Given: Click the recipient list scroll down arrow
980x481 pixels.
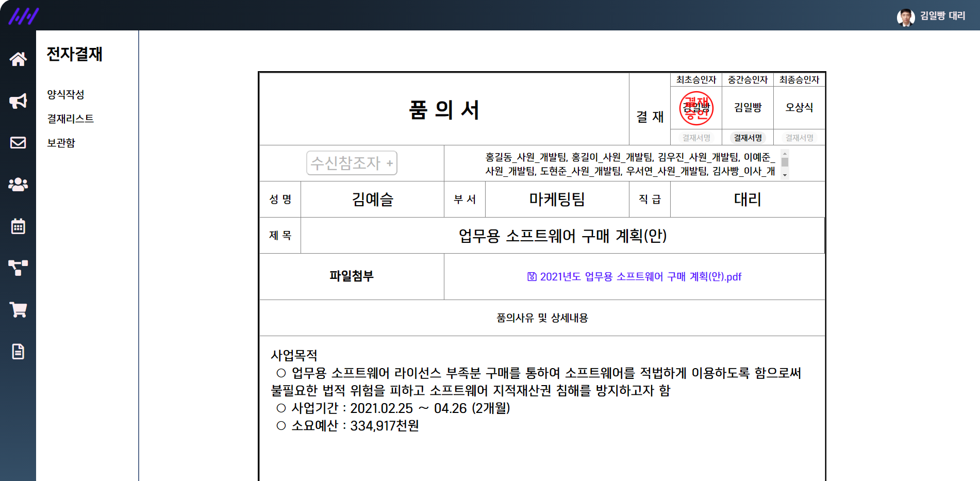Looking at the screenshot, I should 785,175.
